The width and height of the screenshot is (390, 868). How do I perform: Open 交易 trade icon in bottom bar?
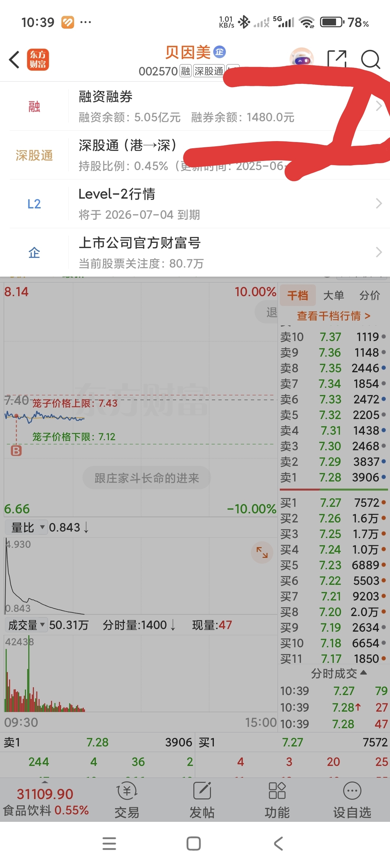tap(127, 800)
